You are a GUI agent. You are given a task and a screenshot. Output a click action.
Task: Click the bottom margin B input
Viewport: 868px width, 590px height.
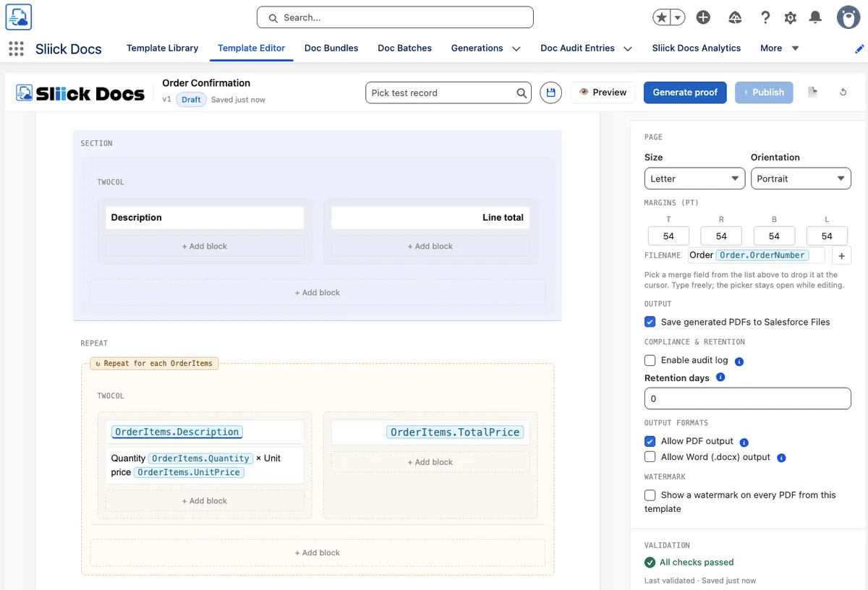pyautogui.click(x=774, y=236)
